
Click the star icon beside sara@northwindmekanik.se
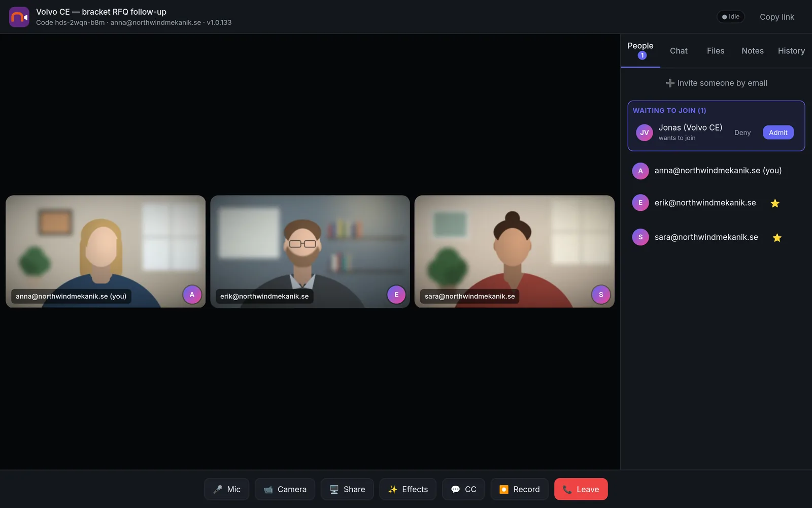(777, 237)
